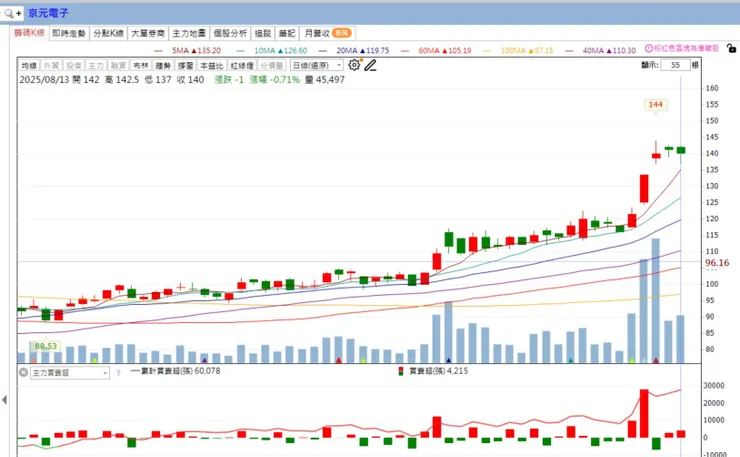
Task: Click the 20MA 119.75 legend
Action: (x=354, y=50)
